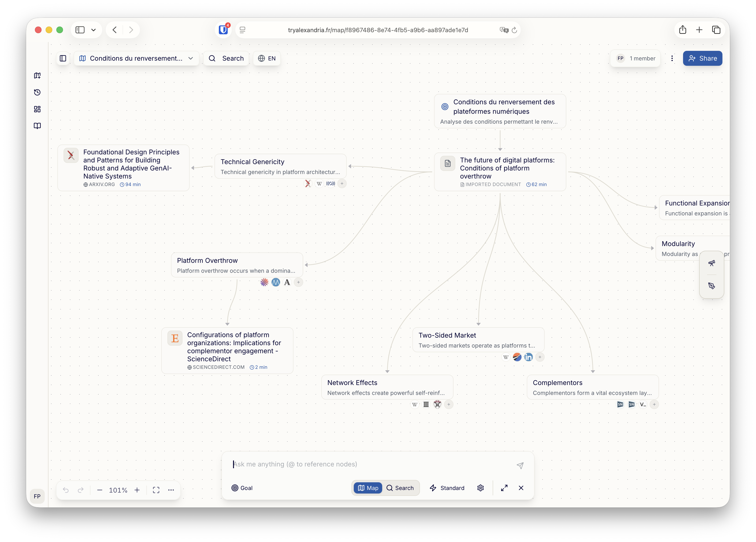Screen dimensions: 756x542
Task: Click the Ask me anything input field
Action: [x=367, y=464]
